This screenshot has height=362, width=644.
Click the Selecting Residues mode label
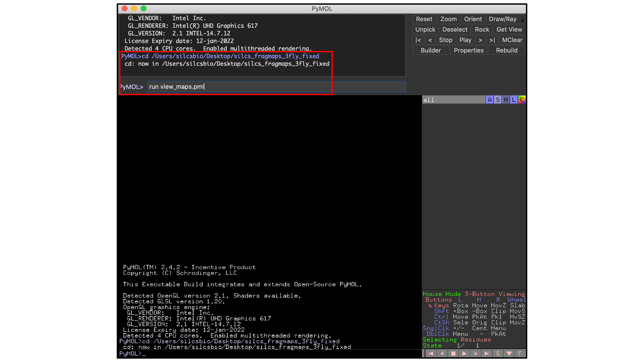click(x=457, y=340)
